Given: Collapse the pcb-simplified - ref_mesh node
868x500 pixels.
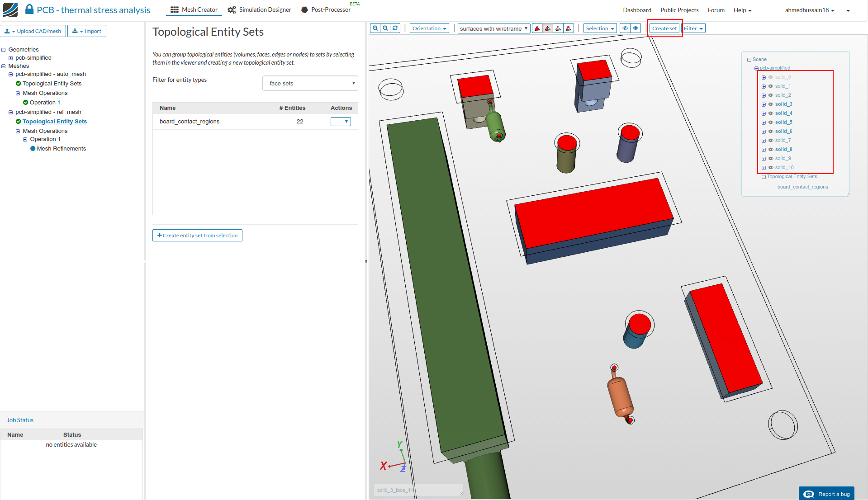Looking at the screenshot, I should 11,112.
